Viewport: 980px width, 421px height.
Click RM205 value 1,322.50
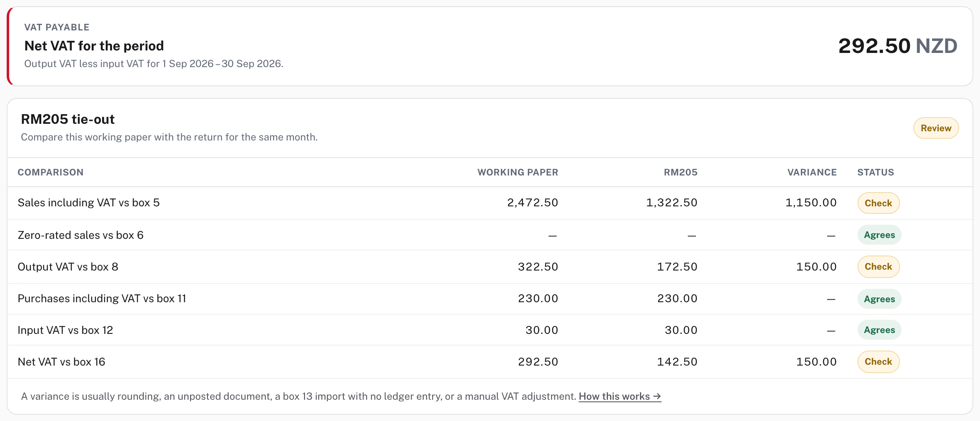[x=672, y=203]
